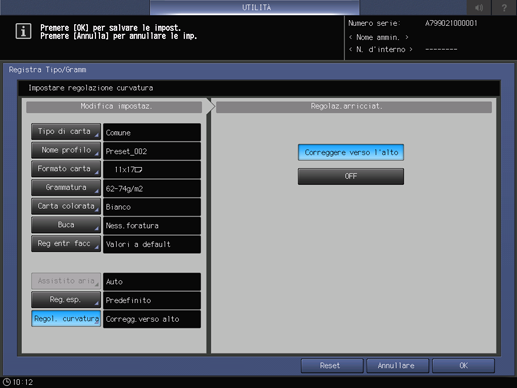Open the speaker volume icon
This screenshot has width=517, height=388.
[x=479, y=7]
